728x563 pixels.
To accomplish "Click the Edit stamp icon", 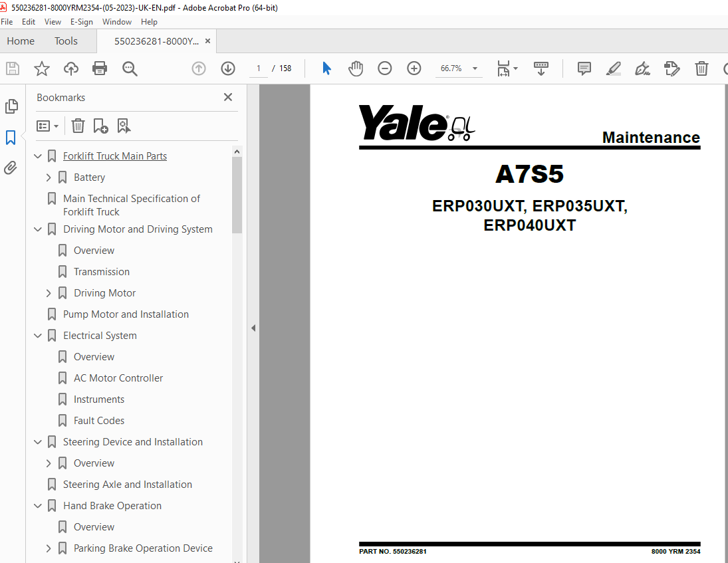I will [x=672, y=68].
